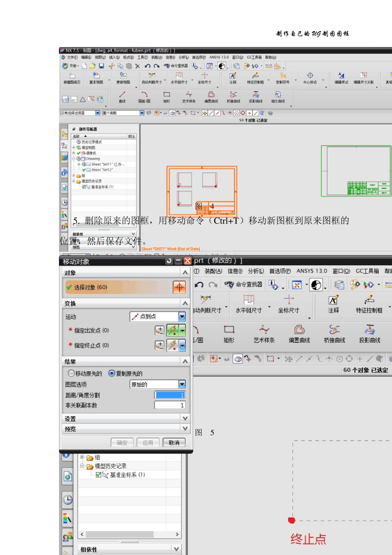The width and height of the screenshot is (392, 555).
Task: Open GC工具箱 menu in lower window
Action: [367, 271]
